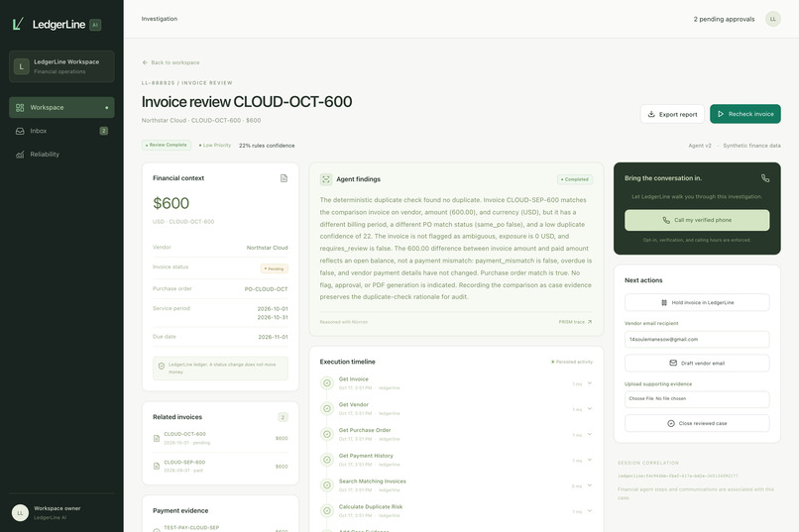
Task: Select Workspace in the sidebar
Action: (x=61, y=107)
